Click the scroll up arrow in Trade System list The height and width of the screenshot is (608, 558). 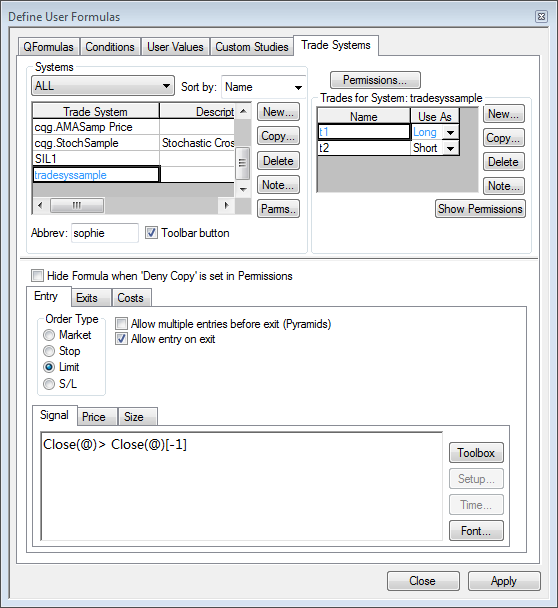point(243,112)
